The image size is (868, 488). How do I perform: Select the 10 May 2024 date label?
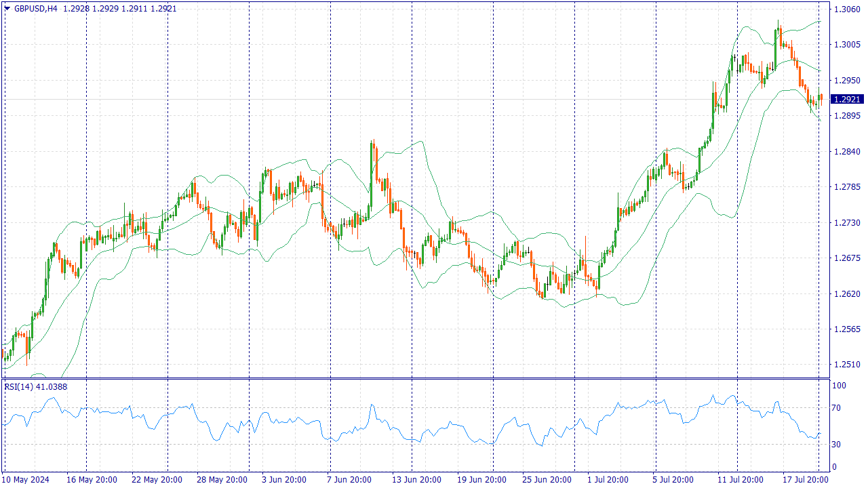pyautogui.click(x=26, y=480)
